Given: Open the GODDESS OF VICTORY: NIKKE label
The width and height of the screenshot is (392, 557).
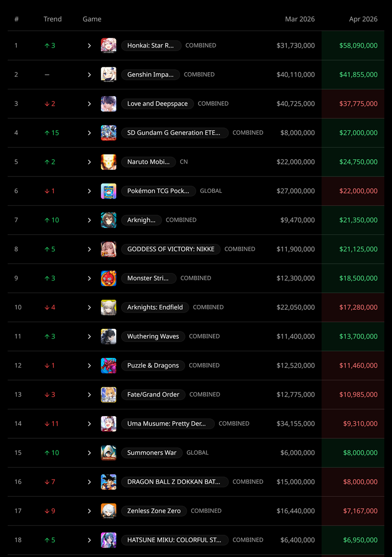Looking at the screenshot, I should [x=171, y=249].
